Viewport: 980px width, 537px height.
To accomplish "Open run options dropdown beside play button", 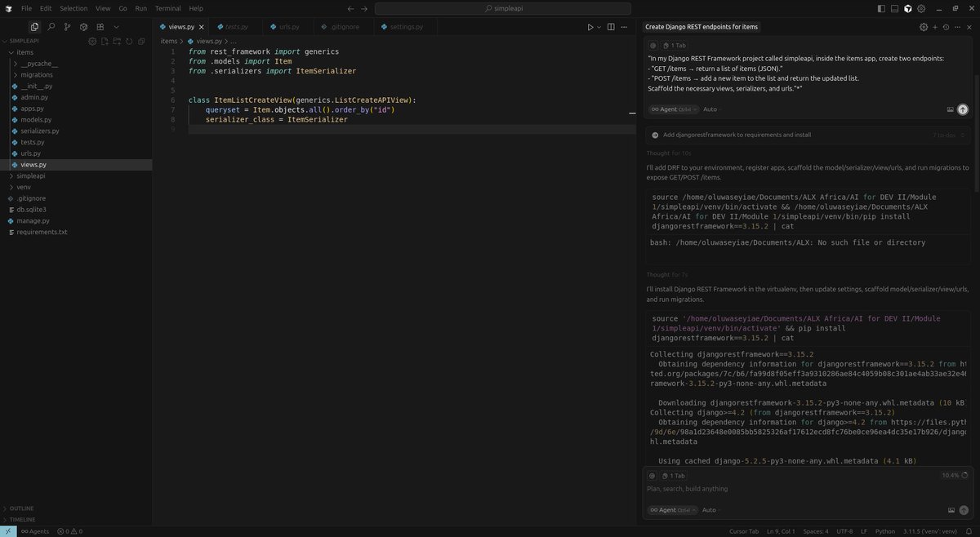I will [x=599, y=27].
